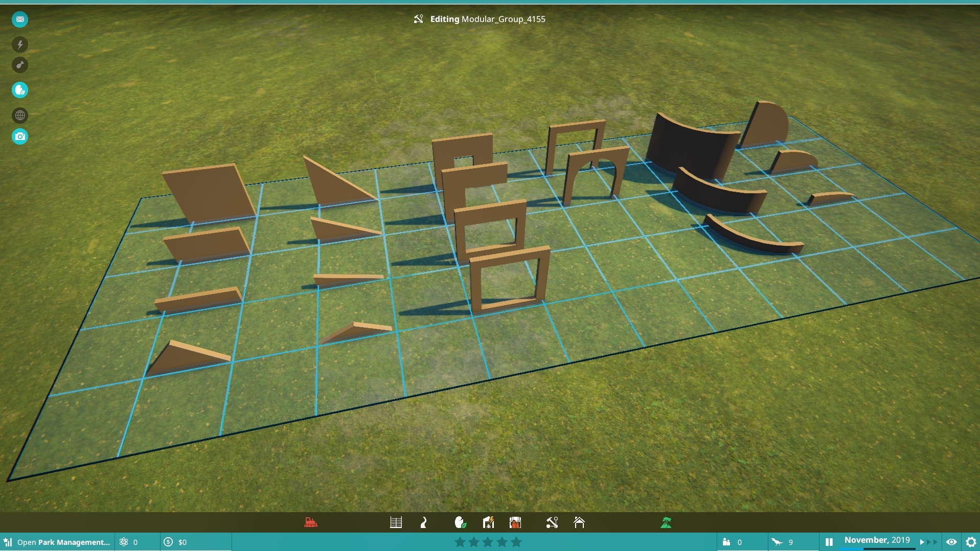Click the month progress bar under date
This screenshot has width=980, height=551.
(x=877, y=548)
